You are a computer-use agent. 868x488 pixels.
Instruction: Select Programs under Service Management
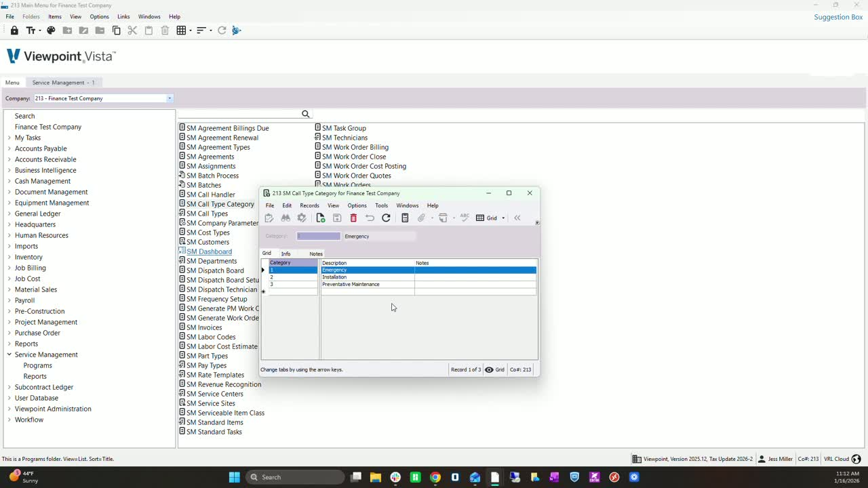click(x=38, y=365)
